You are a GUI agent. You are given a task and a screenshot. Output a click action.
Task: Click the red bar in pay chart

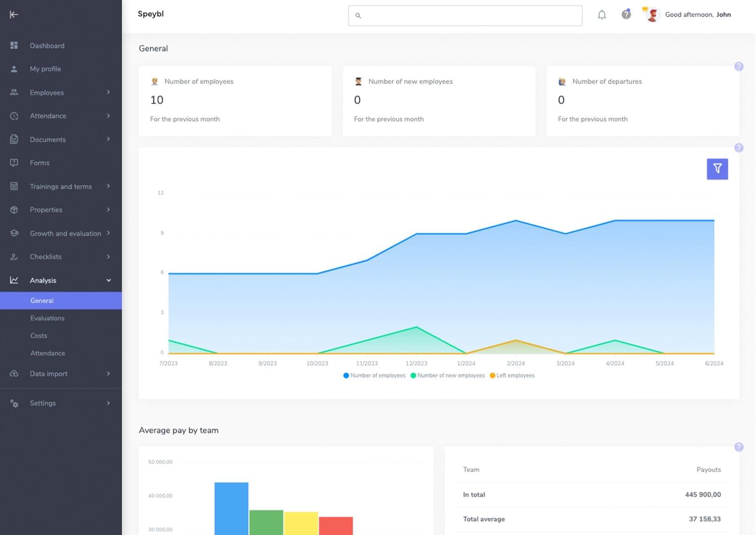point(336,526)
